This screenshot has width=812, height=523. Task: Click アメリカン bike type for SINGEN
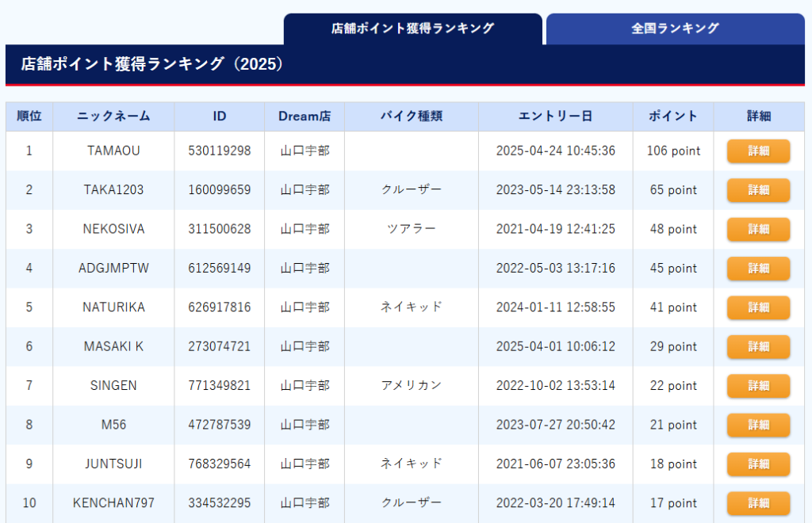pos(412,385)
